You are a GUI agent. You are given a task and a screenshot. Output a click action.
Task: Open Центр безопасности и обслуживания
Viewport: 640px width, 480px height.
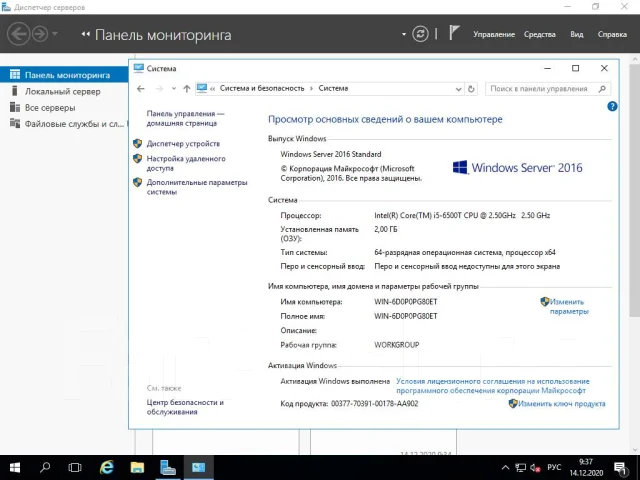tap(185, 407)
